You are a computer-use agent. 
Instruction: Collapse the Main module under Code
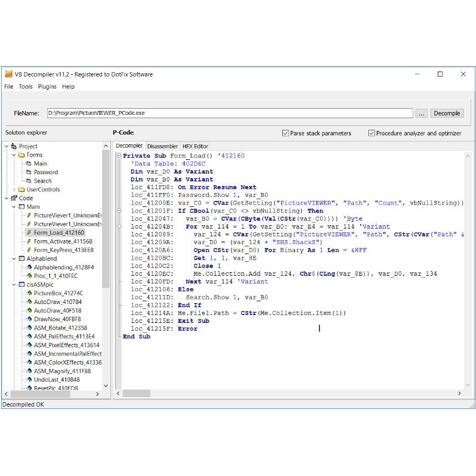coord(14,207)
